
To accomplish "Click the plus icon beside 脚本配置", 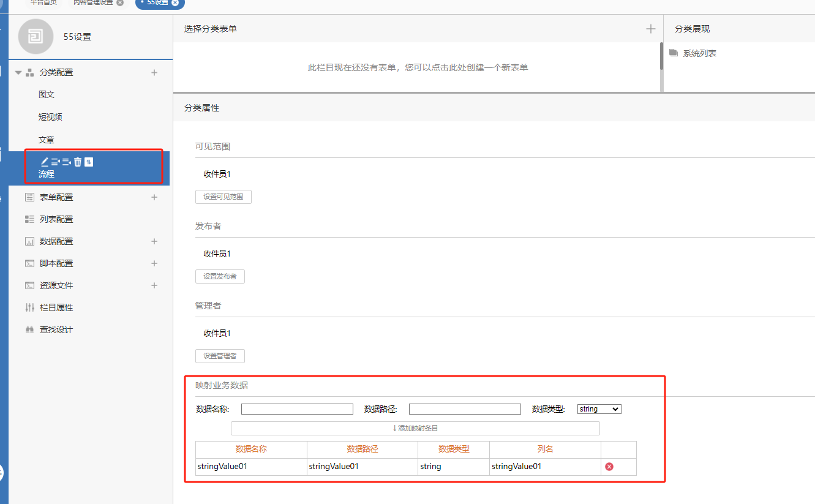I will click(154, 263).
